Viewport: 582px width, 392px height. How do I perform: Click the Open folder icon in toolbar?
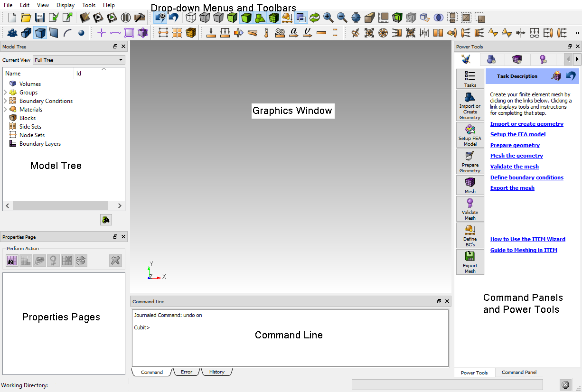tap(26, 18)
